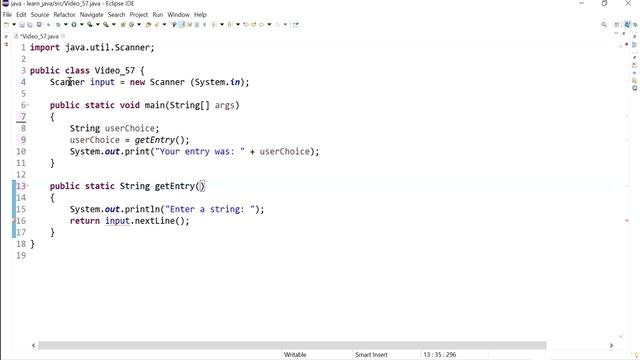The height and width of the screenshot is (360, 640).
Task: Switch to the Debug perspective icon
Action: tap(635, 24)
